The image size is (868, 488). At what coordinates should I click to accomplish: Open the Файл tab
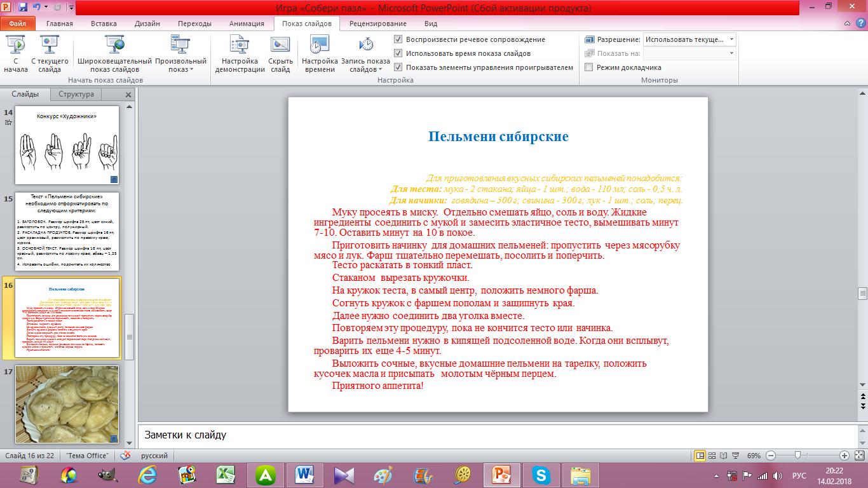pyautogui.click(x=17, y=24)
